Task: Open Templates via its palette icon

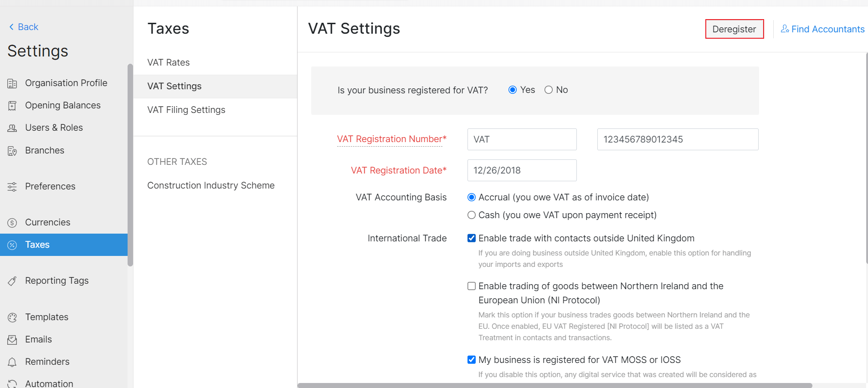Action: [x=13, y=317]
